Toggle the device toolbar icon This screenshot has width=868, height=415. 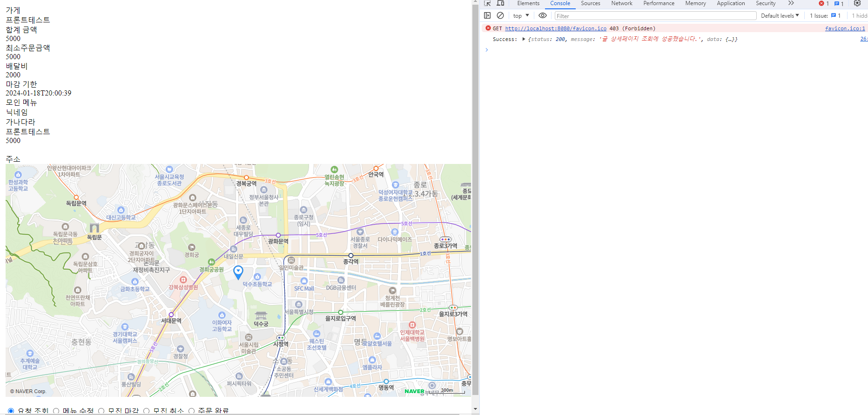point(500,3)
